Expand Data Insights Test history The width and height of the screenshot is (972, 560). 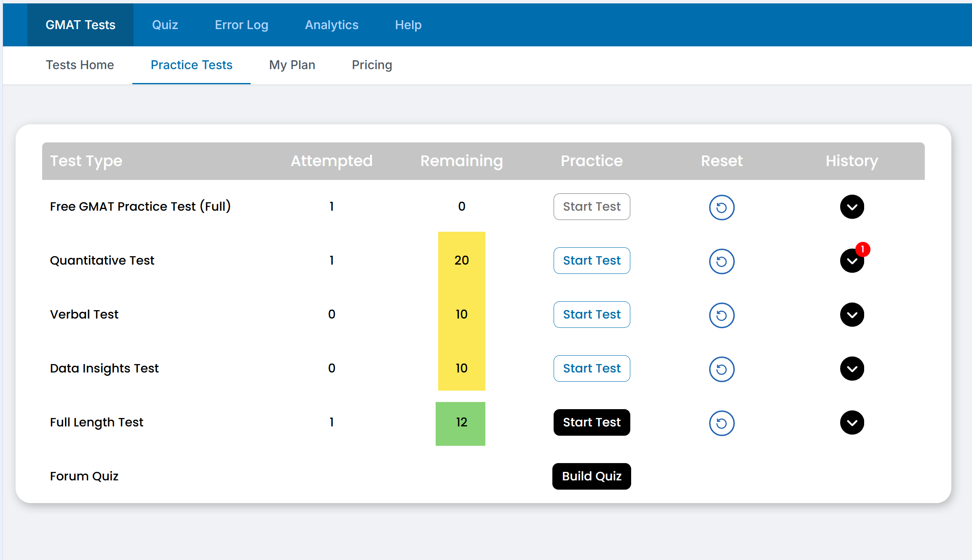[x=852, y=369]
